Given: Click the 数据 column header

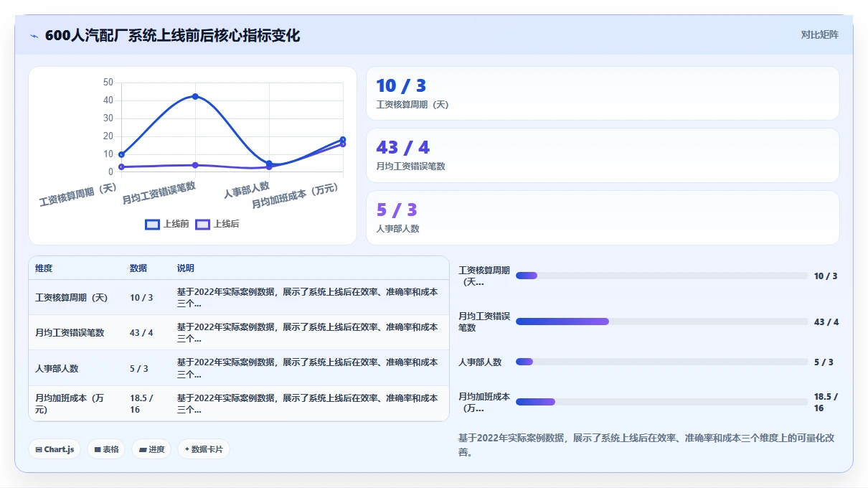Looking at the screenshot, I should pos(138,268).
